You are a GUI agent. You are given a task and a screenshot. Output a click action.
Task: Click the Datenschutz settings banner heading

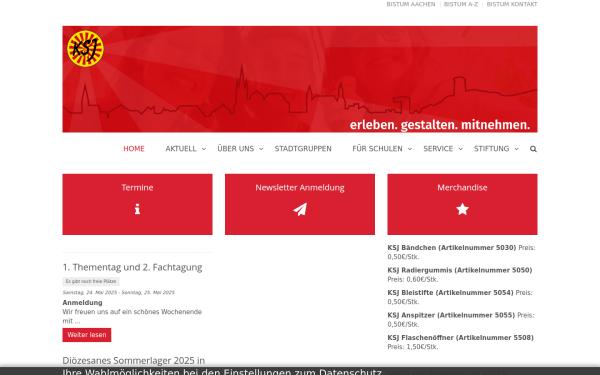[222, 372]
